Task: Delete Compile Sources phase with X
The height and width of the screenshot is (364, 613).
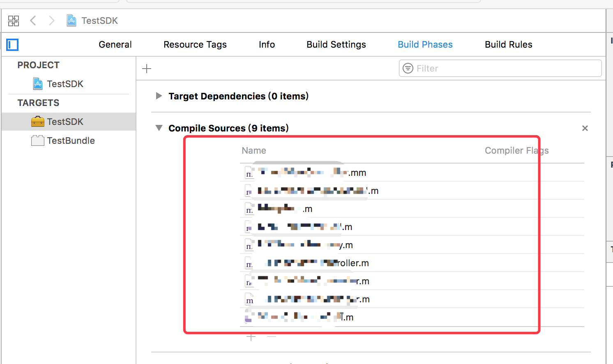Action: click(585, 128)
